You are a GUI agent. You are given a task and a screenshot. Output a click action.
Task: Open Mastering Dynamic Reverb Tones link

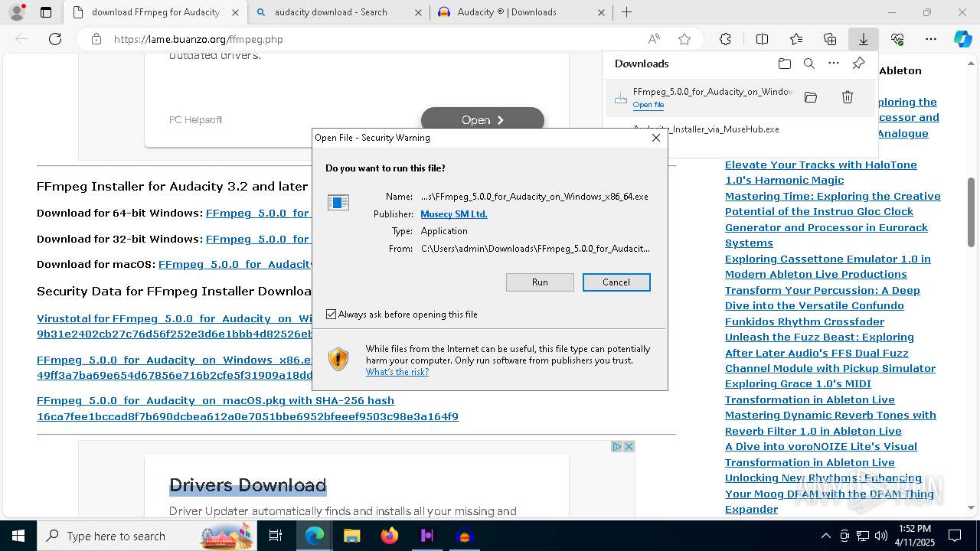click(831, 423)
